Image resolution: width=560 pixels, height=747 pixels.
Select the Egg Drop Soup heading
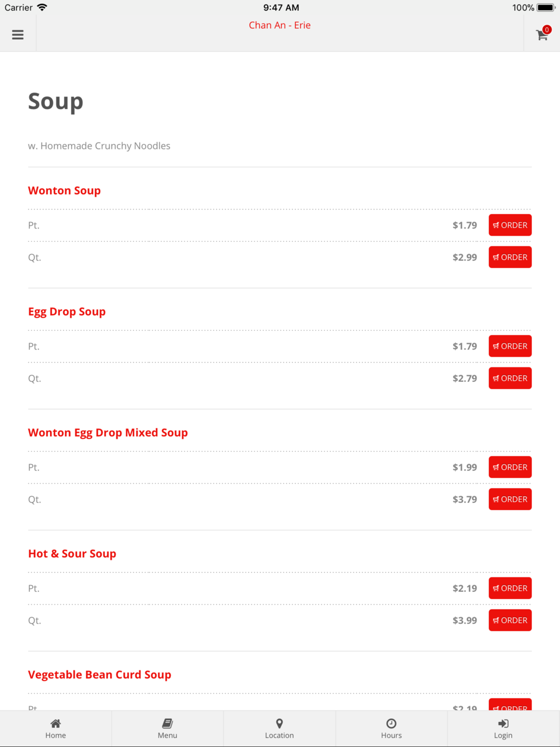pos(67,311)
